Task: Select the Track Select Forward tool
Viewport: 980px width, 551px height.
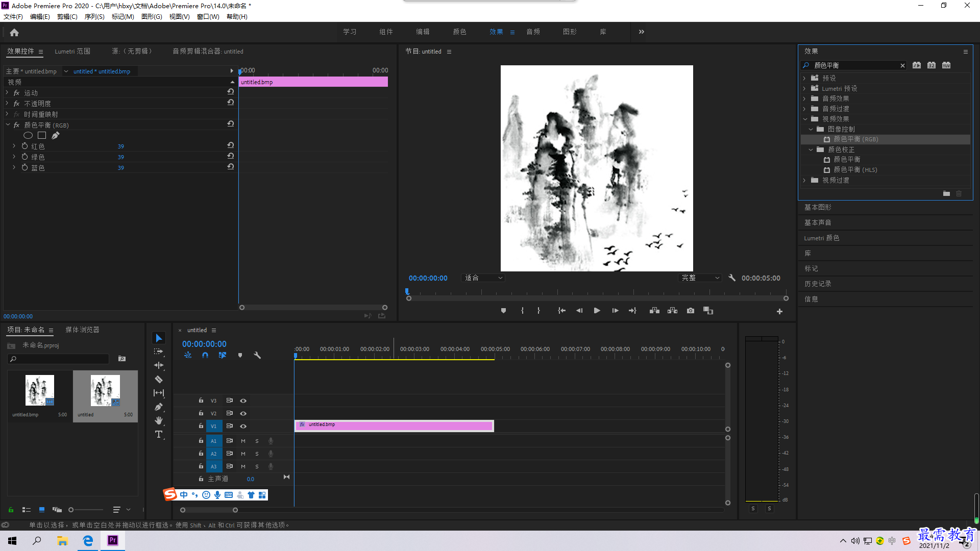Action: [x=159, y=352]
